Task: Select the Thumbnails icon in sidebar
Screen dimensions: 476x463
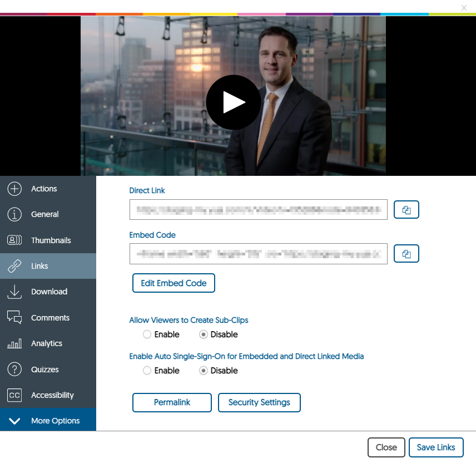Action: click(x=14, y=240)
